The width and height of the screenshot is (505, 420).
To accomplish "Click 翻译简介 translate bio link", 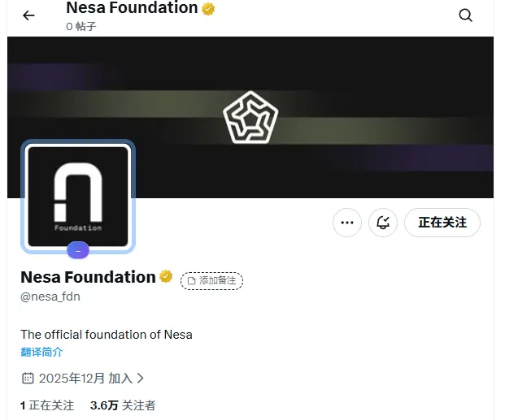I will [x=41, y=352].
